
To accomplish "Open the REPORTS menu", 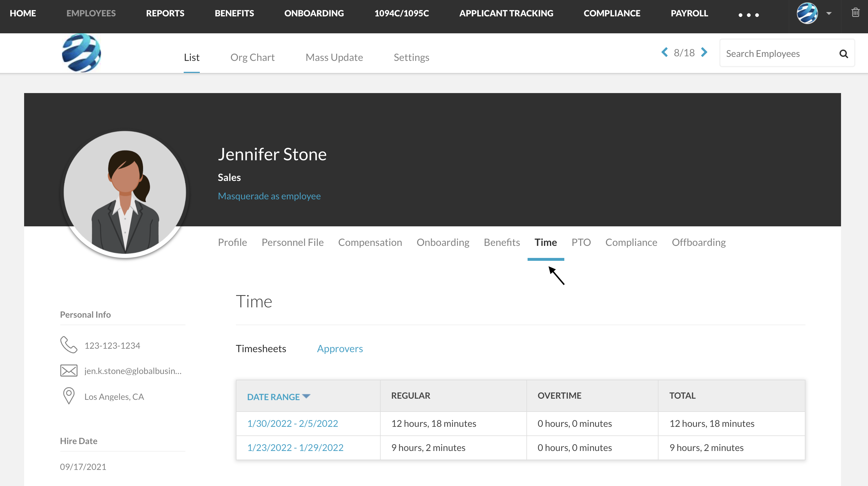I will (165, 13).
